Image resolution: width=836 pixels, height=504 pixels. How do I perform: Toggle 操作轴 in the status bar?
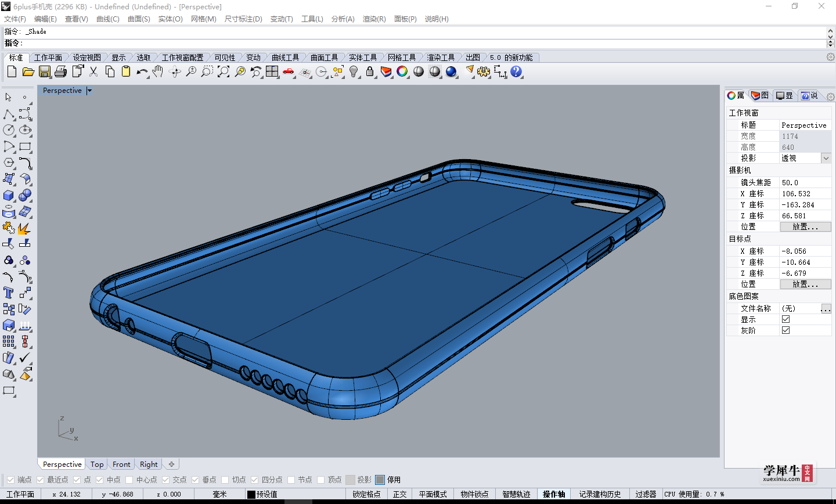[x=554, y=495]
